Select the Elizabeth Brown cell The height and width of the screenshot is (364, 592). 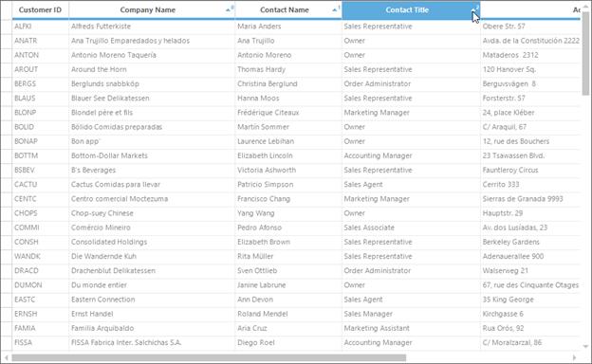pos(288,242)
